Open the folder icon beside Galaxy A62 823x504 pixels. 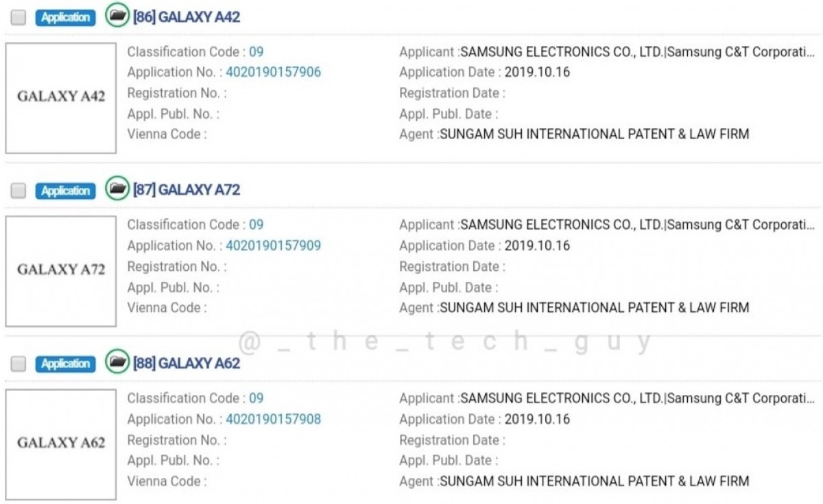[117, 362]
